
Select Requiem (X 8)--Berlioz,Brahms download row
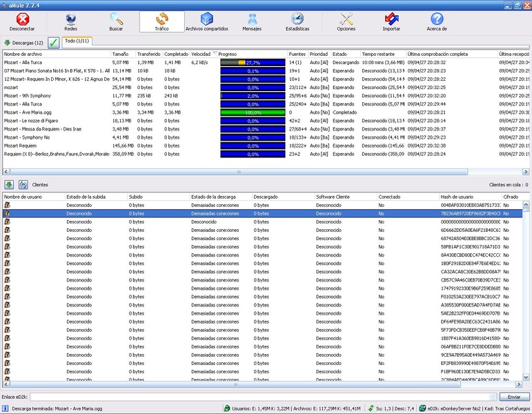click(266, 154)
